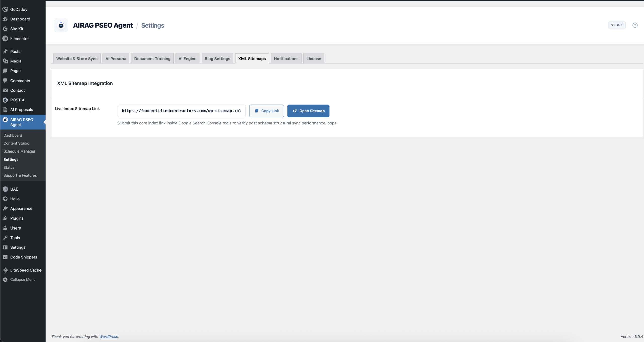Click the Plugins plug icon
The width and height of the screenshot is (644, 342).
[x=5, y=218]
